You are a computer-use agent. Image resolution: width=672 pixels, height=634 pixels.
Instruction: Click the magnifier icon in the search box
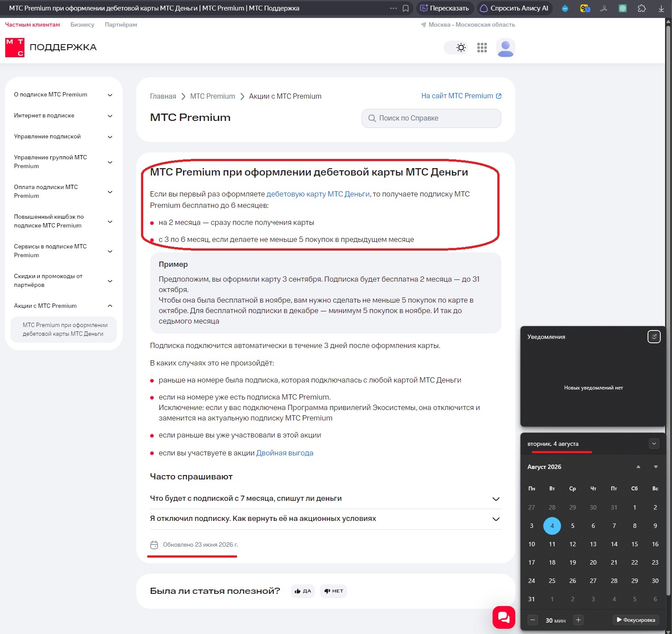(372, 118)
